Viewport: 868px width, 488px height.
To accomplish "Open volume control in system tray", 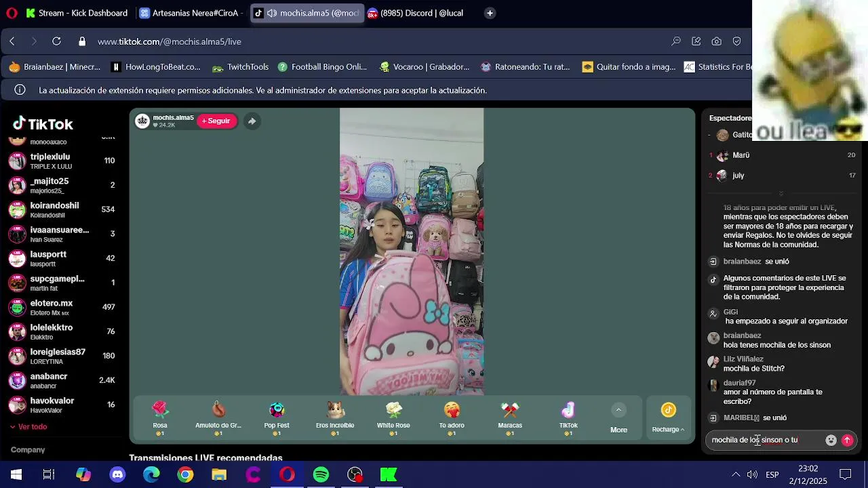I will 752,474.
